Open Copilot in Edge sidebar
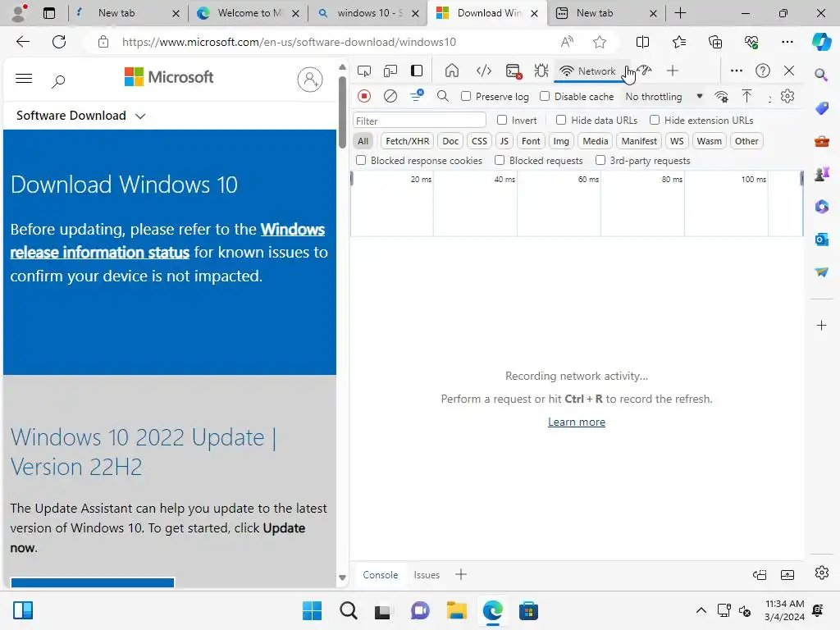840x630 pixels. (x=821, y=42)
